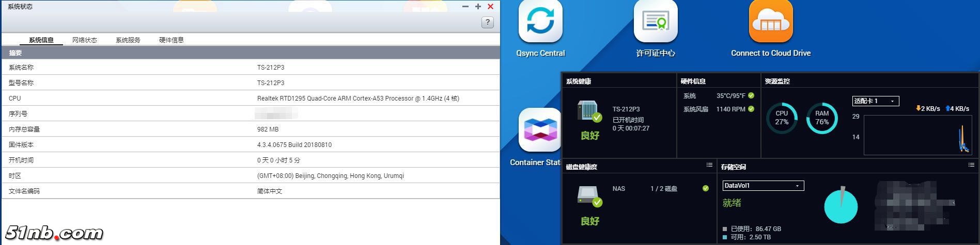Click the 资源监控 panel header
Image resolution: width=980 pixels, height=245 pixels.
pyautogui.click(x=777, y=81)
